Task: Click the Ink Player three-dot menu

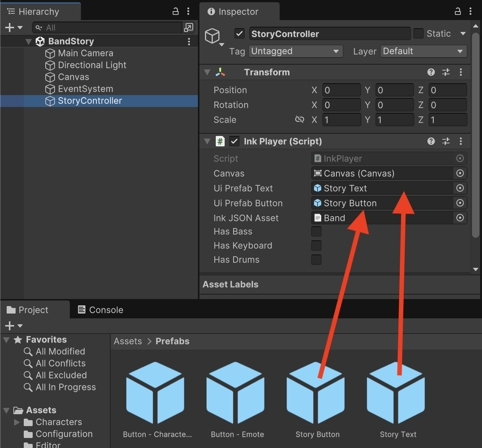Action: pyautogui.click(x=460, y=141)
